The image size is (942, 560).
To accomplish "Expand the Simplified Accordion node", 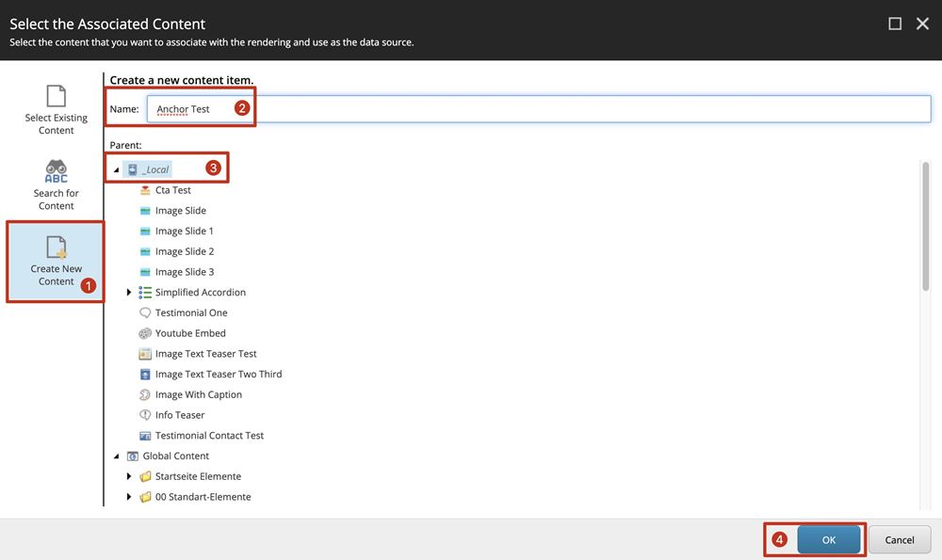I will pyautogui.click(x=129, y=293).
